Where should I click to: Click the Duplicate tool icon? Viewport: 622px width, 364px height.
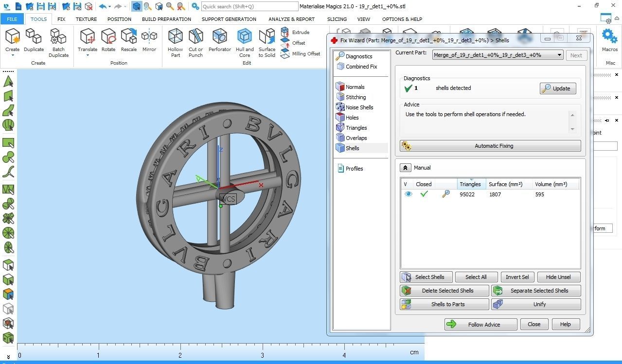pos(34,40)
